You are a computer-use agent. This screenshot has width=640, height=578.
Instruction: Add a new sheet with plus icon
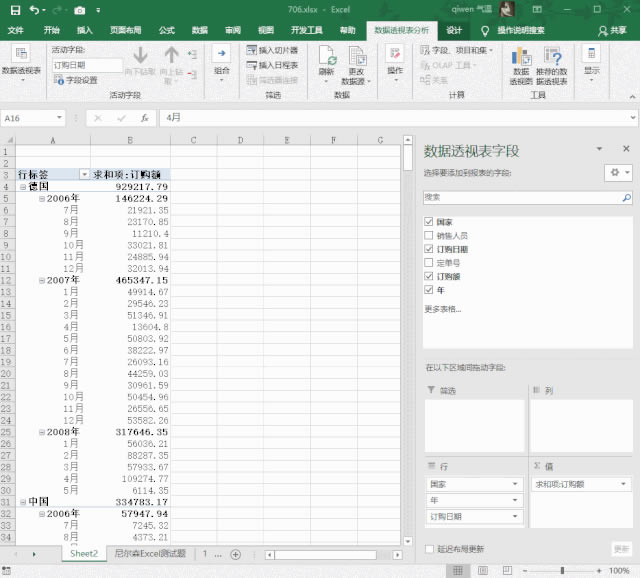click(236, 554)
